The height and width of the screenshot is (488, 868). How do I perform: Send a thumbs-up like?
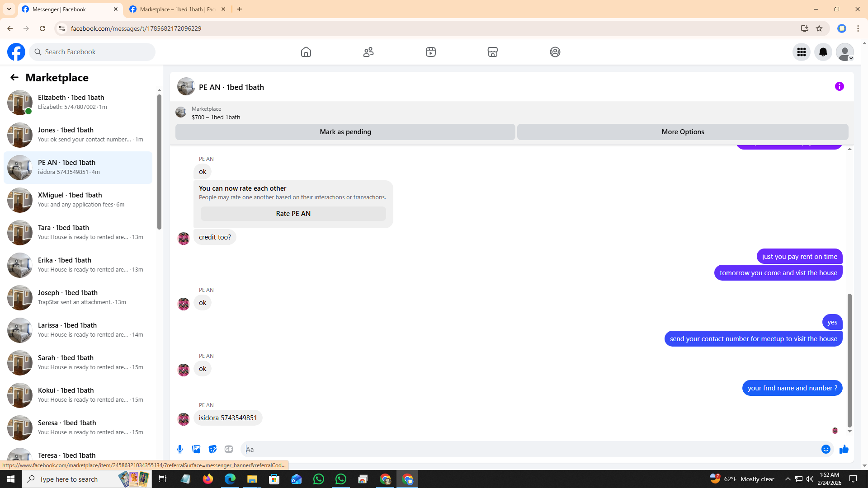point(844,449)
